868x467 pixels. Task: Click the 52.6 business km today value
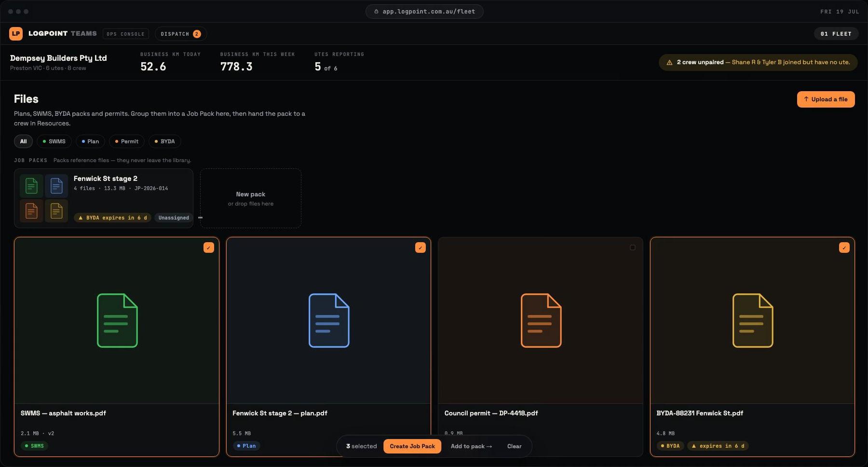153,67
